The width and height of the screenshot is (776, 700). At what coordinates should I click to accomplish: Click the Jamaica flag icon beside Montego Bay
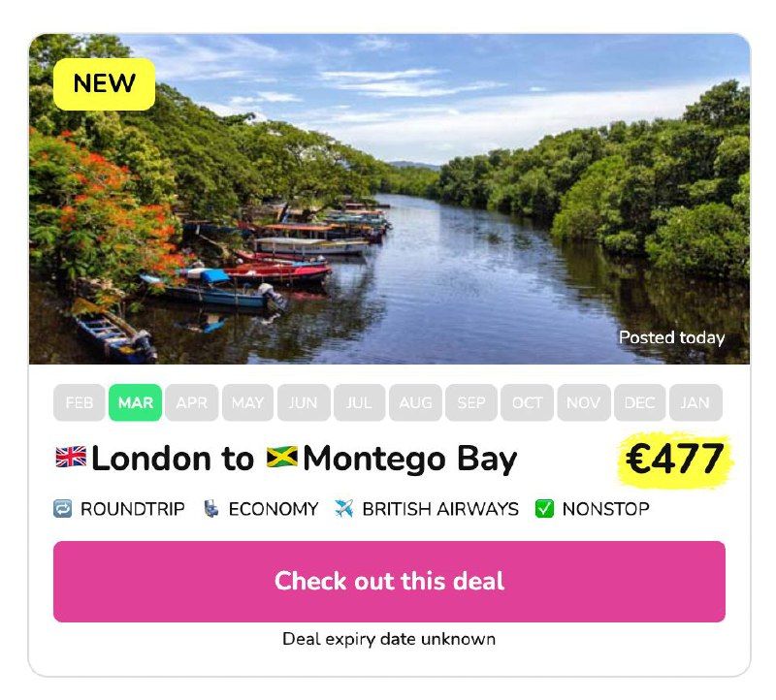[x=282, y=457]
